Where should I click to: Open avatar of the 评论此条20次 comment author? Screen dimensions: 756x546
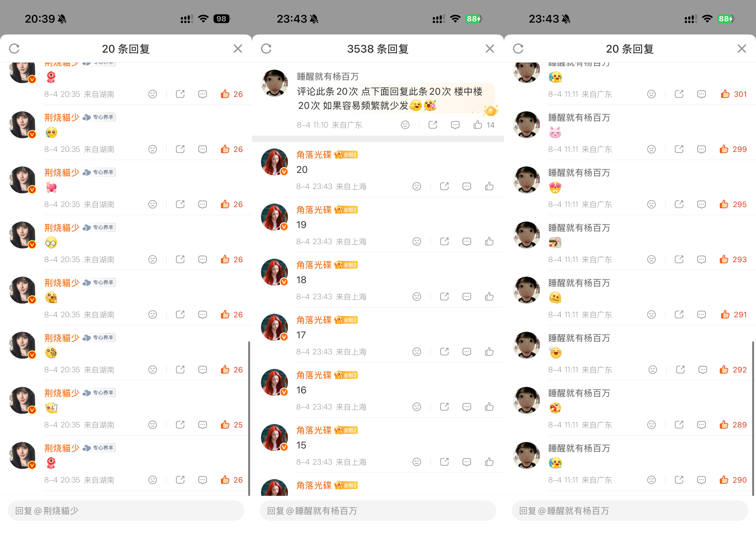click(275, 83)
